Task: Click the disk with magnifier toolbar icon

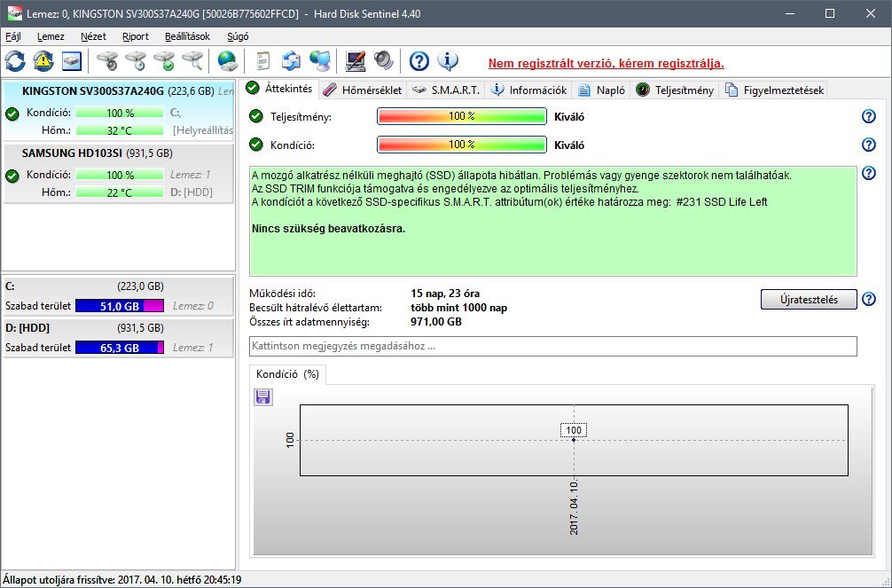Action: (192, 61)
